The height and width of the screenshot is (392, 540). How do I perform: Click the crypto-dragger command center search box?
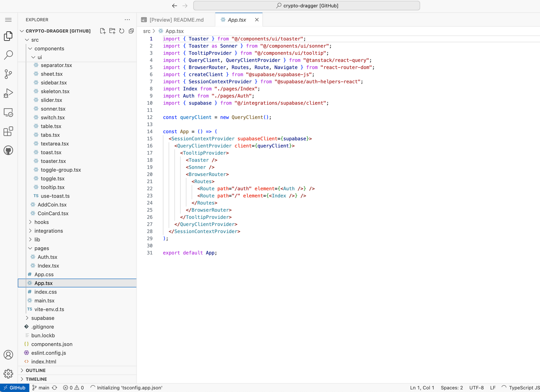tap(306, 6)
